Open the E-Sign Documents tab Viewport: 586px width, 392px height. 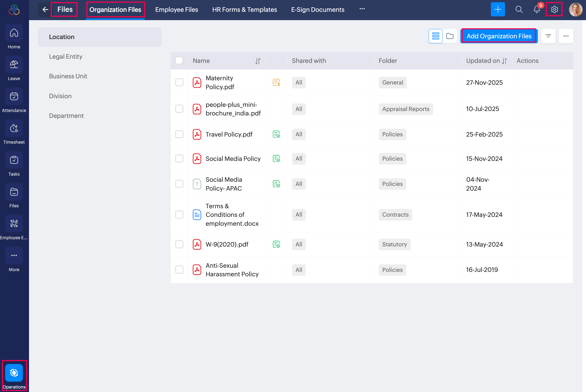click(318, 10)
